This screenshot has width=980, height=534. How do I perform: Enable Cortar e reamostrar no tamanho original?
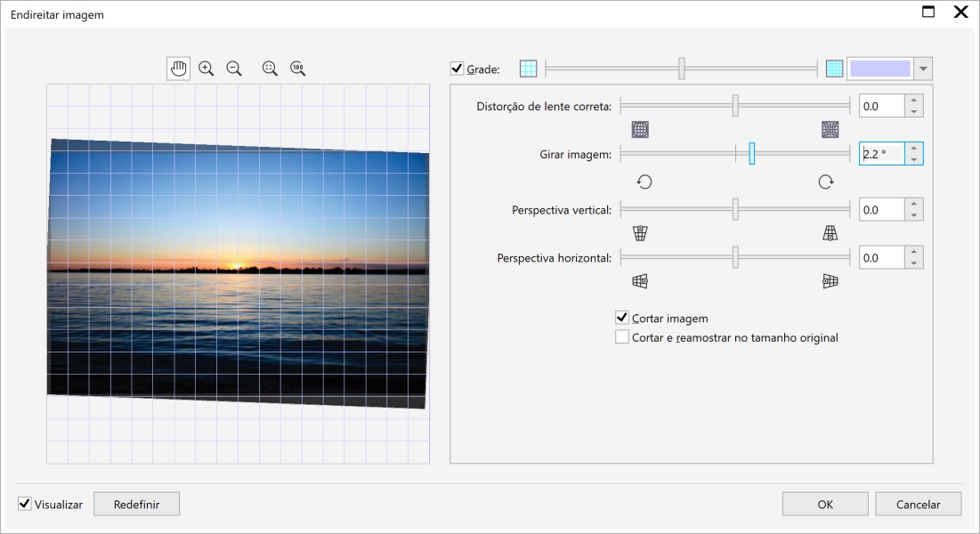622,337
